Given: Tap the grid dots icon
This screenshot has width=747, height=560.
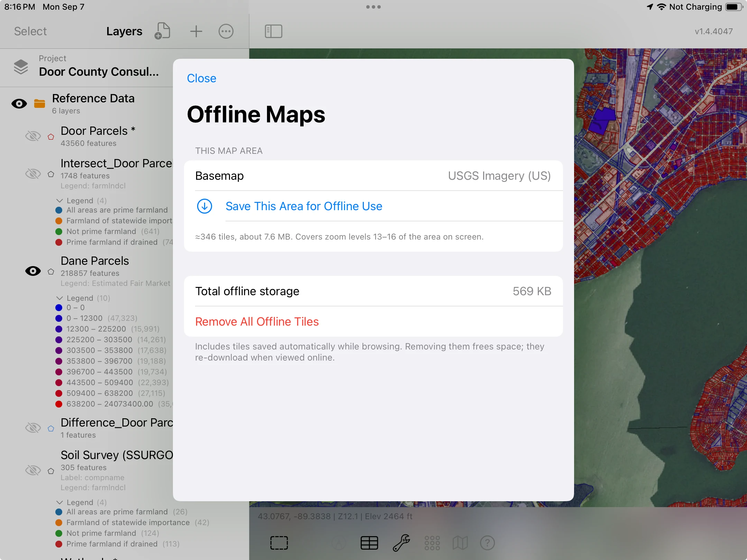Looking at the screenshot, I should [432, 543].
